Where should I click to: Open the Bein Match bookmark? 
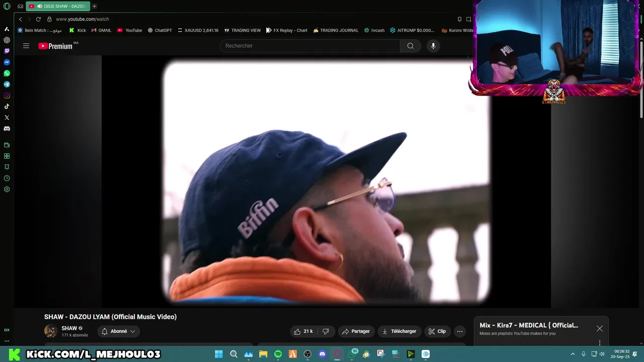coord(40,30)
